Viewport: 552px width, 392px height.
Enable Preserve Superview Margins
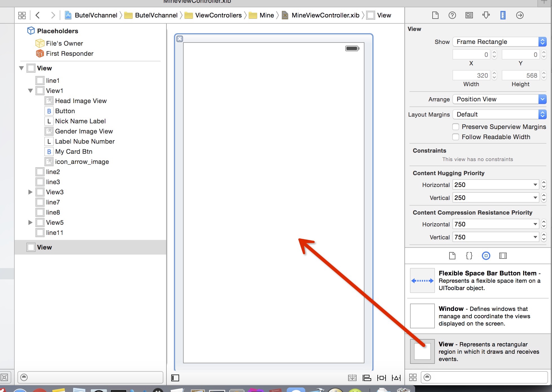click(x=455, y=127)
